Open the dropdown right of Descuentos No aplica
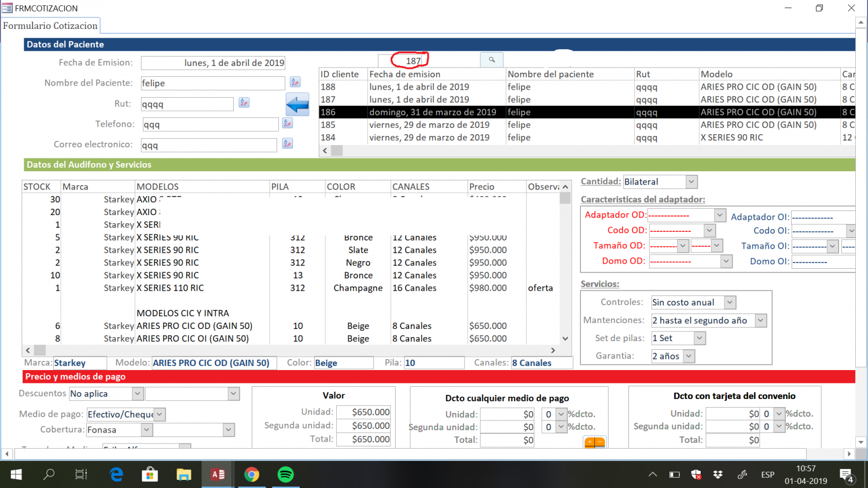Image resolution: width=868 pixels, height=488 pixels. pyautogui.click(x=233, y=394)
